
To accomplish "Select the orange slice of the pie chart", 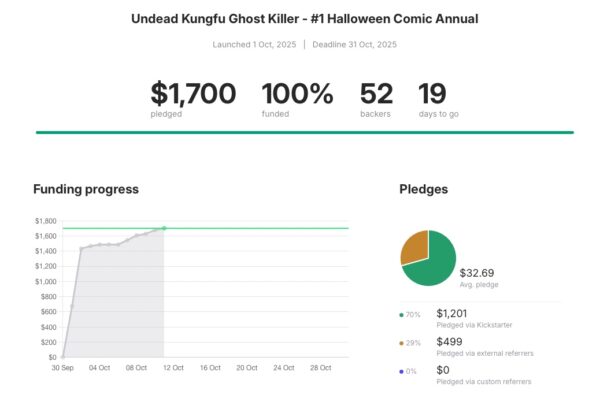I will (x=414, y=246).
